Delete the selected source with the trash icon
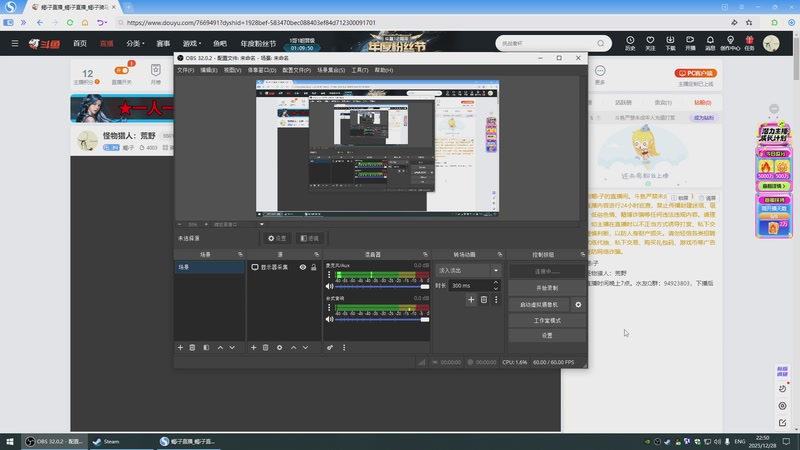This screenshot has width=800, height=450. point(266,347)
